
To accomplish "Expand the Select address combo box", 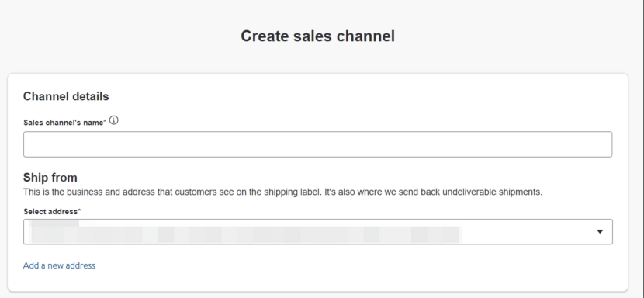I will click(317, 232).
